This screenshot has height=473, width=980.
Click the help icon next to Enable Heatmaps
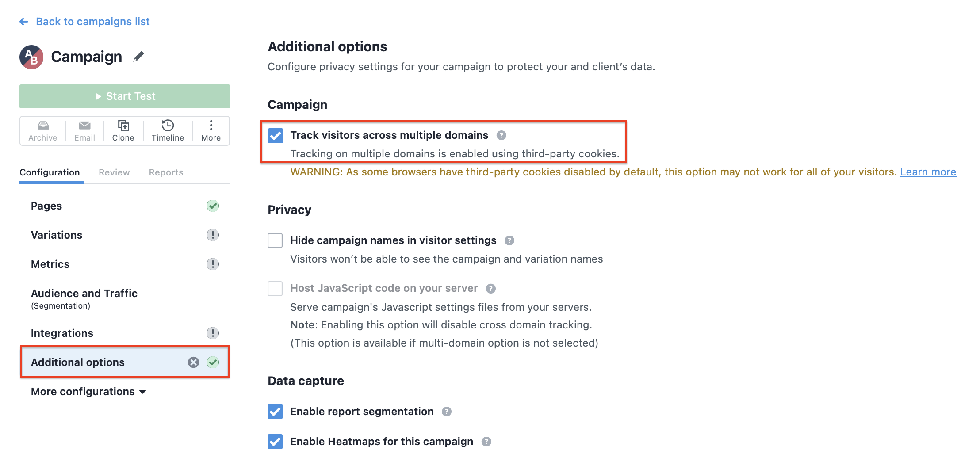pyautogui.click(x=486, y=442)
